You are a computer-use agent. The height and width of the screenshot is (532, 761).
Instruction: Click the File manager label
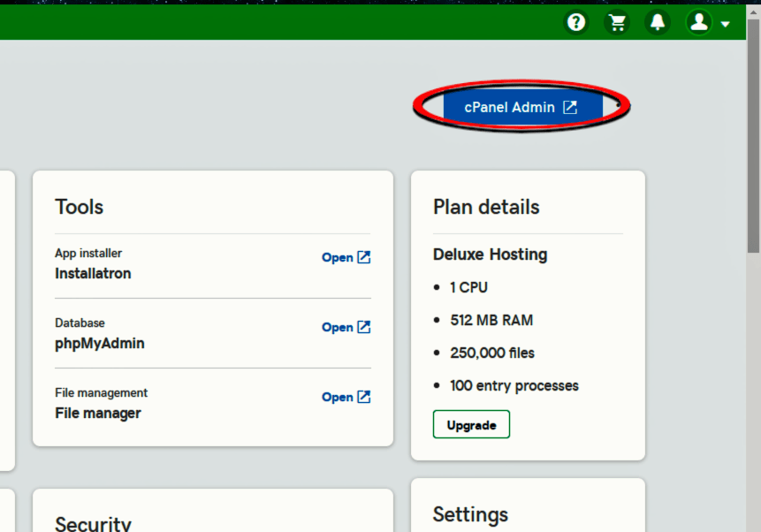(x=97, y=413)
